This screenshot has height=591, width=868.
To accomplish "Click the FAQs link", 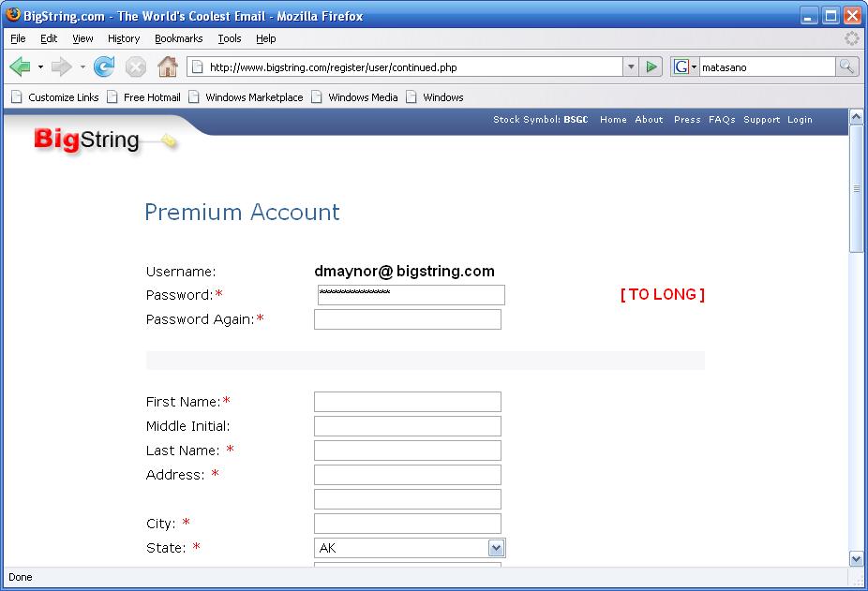I will click(722, 120).
